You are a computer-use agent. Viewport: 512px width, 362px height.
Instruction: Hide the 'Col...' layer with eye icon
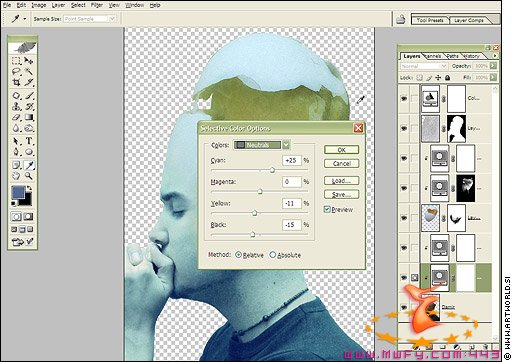point(404,99)
